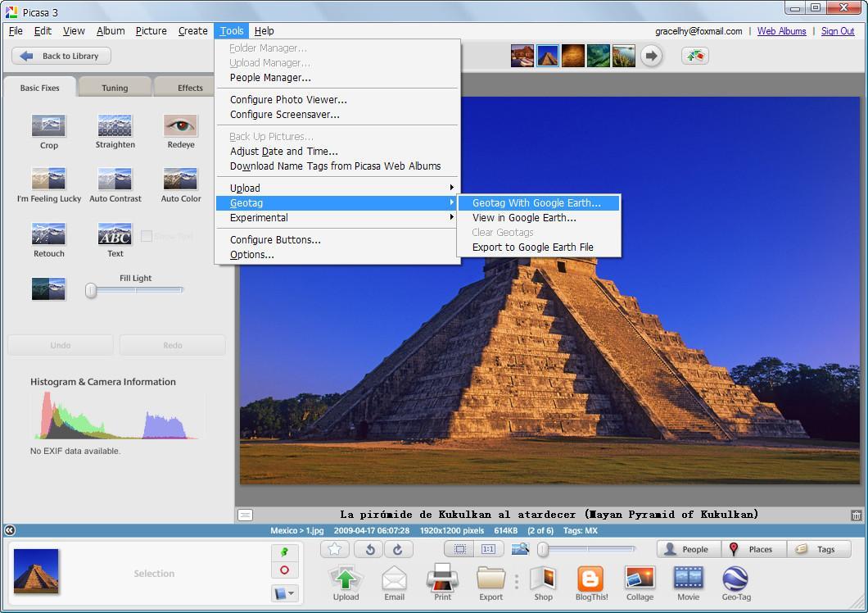Select the underwater photo thumbnail in filmstrip
868x613 pixels.
tap(598, 56)
